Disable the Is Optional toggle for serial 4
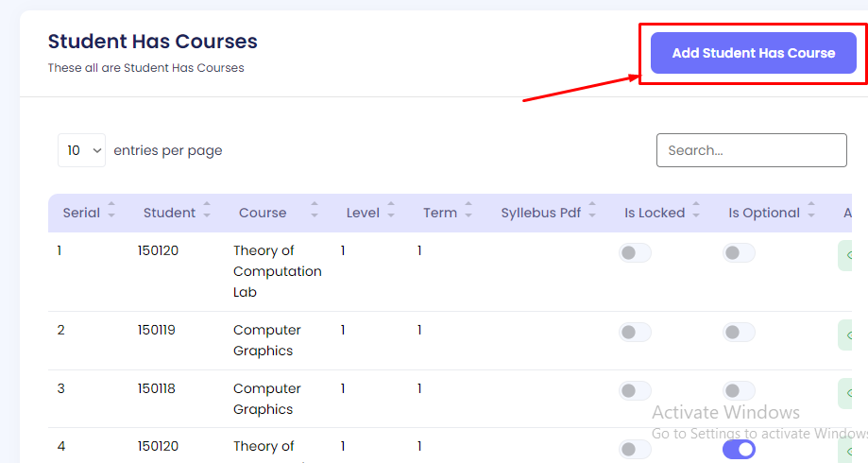Screen dimensions: 868x463 click(739, 449)
